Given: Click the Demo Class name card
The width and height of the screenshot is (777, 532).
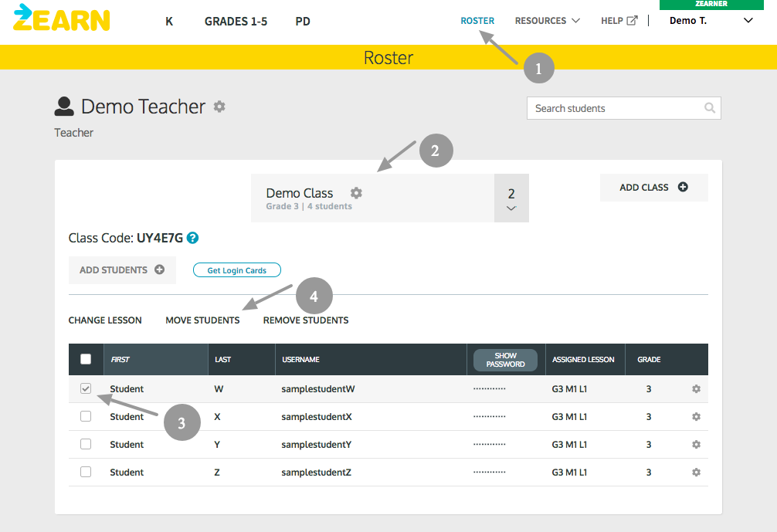Looking at the screenshot, I should pos(372,198).
